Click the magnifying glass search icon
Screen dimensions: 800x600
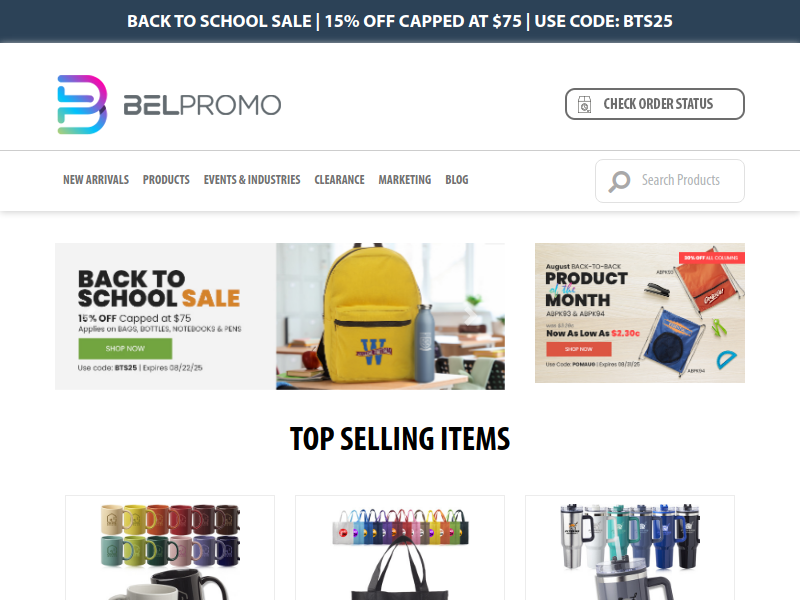(x=619, y=181)
